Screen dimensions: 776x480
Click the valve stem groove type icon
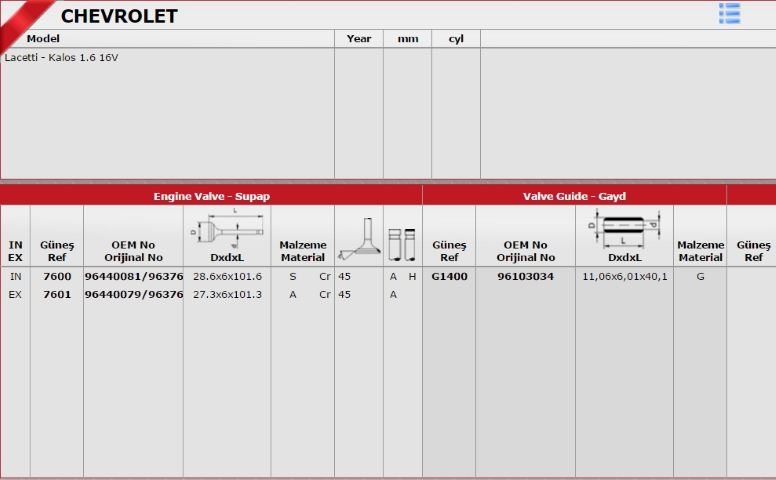click(402, 244)
